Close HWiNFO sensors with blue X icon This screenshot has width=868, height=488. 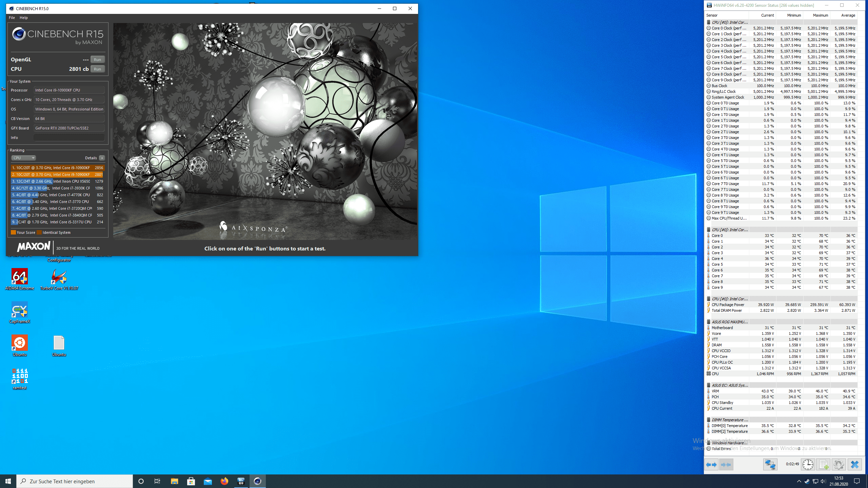pyautogui.click(x=854, y=464)
